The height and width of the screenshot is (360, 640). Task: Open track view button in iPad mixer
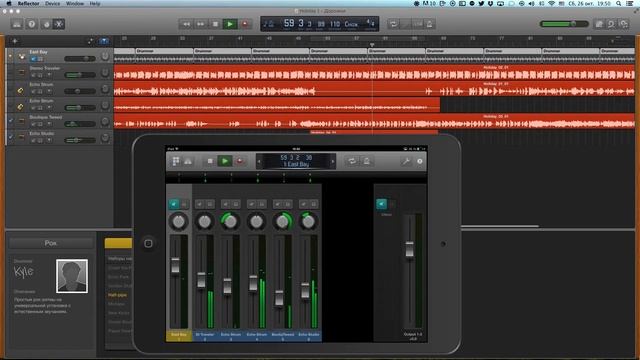[x=176, y=161]
